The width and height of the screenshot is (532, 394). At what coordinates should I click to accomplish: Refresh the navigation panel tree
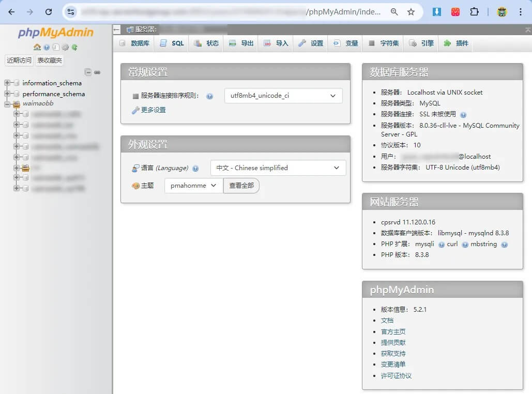[75, 47]
